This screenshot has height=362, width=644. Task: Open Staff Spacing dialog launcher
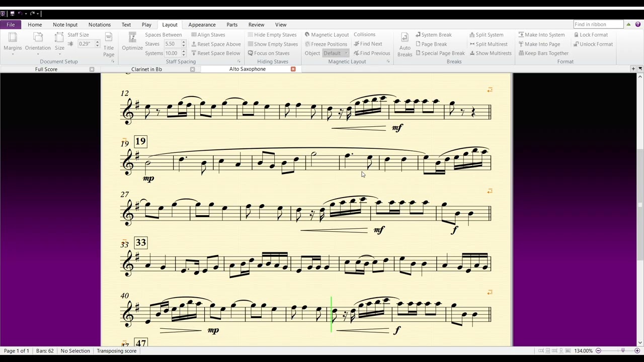tap(239, 61)
